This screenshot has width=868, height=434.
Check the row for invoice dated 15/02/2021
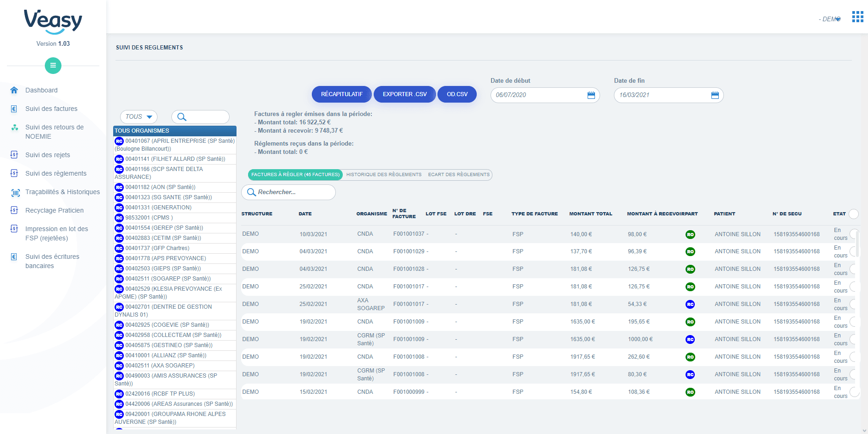tap(854, 392)
